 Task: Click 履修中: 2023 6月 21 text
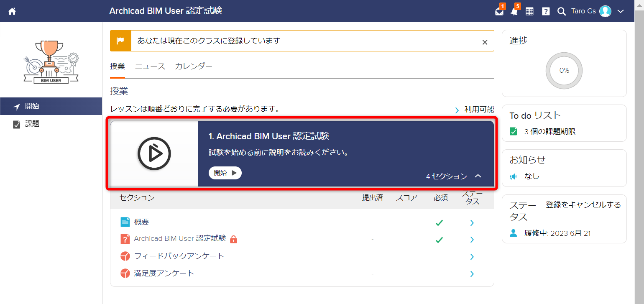pyautogui.click(x=557, y=233)
